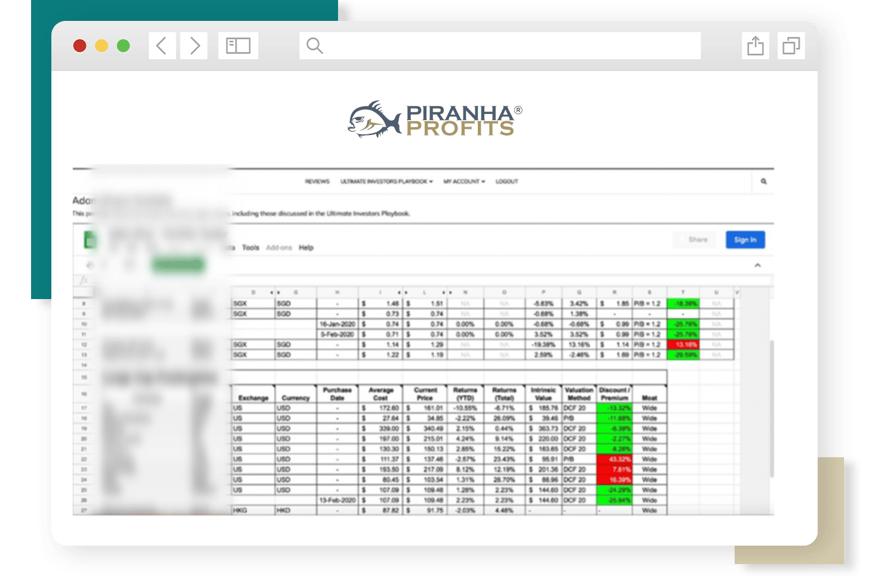Click the greyed-out Share button
869x588 pixels.
[x=697, y=240]
